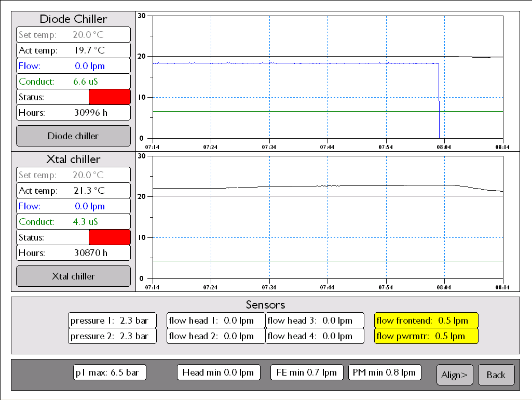Click Xtal chiller Flow 0.0 lpm value
532x400 pixels.
[x=73, y=206]
